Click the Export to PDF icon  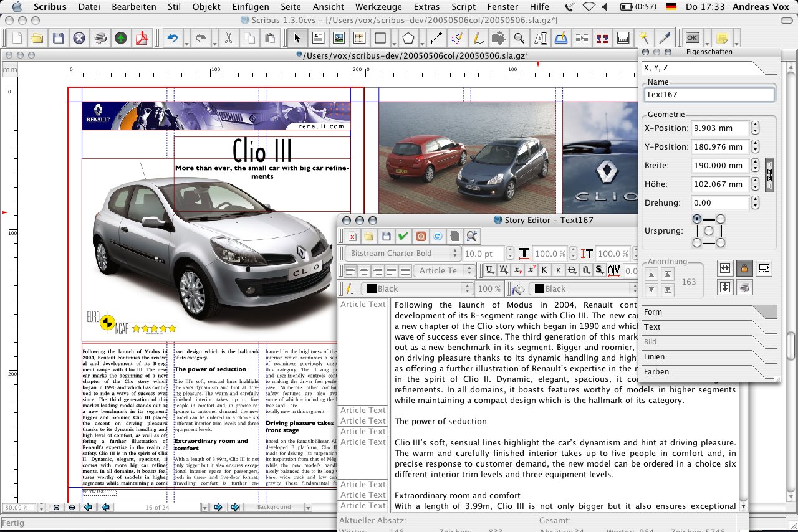click(x=142, y=38)
